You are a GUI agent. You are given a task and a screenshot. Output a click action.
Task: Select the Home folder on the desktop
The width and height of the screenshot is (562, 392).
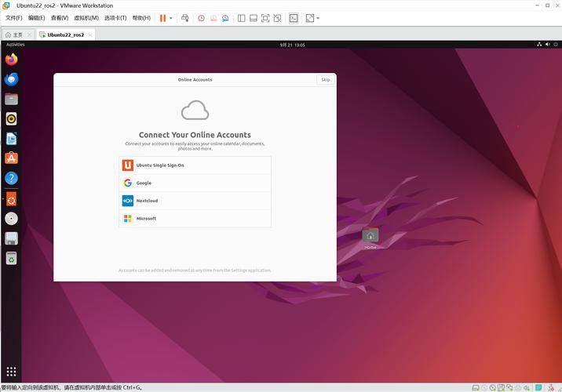(370, 239)
